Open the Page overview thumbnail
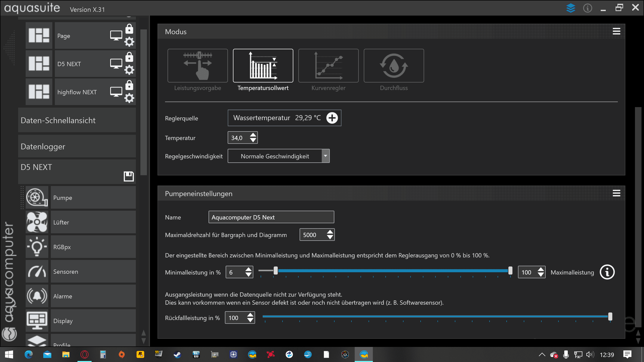 (39, 35)
